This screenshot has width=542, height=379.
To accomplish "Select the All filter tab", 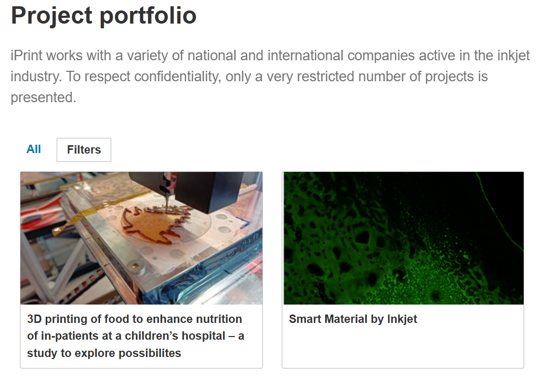I will [34, 149].
